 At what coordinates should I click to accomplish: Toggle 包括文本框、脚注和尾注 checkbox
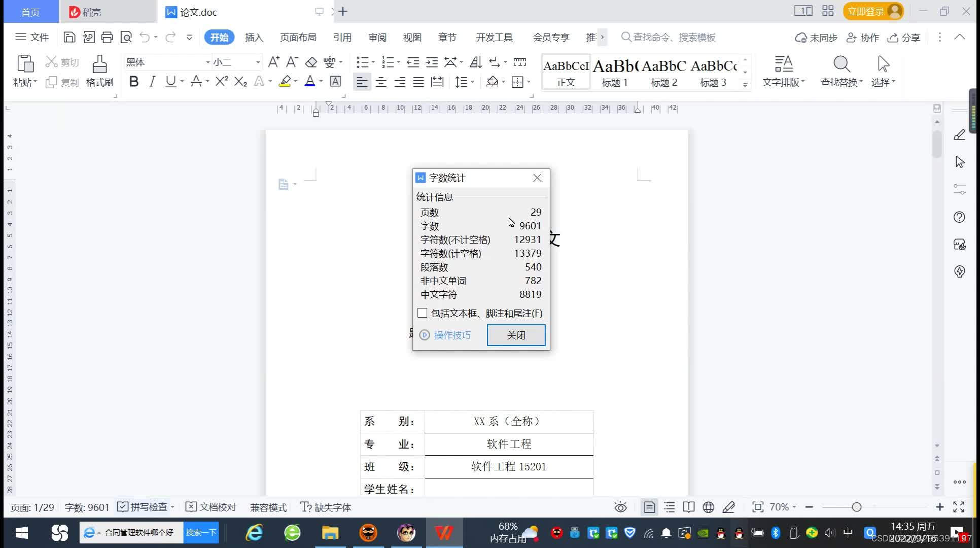pyautogui.click(x=422, y=313)
